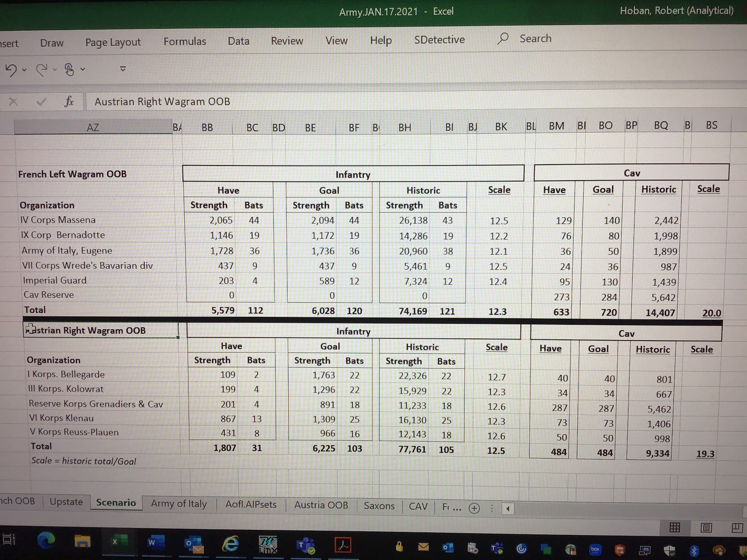Switch to the Upstate sheet tab
The height and width of the screenshot is (560, 747).
66,502
